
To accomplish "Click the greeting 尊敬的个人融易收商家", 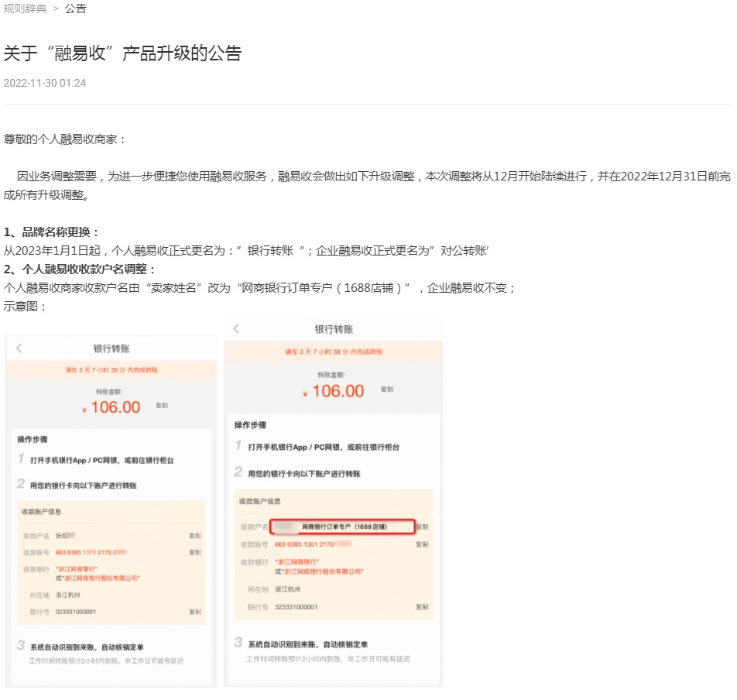I will tap(64, 139).
